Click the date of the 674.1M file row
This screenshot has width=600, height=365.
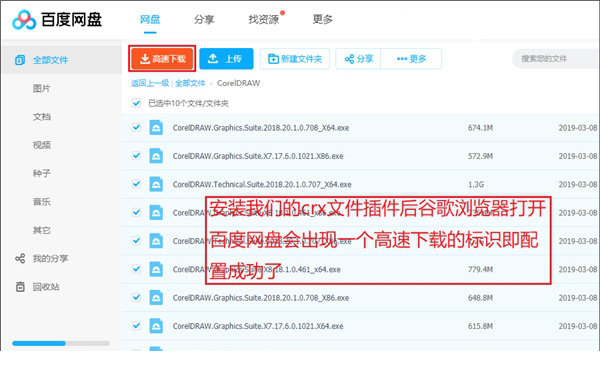pos(578,128)
